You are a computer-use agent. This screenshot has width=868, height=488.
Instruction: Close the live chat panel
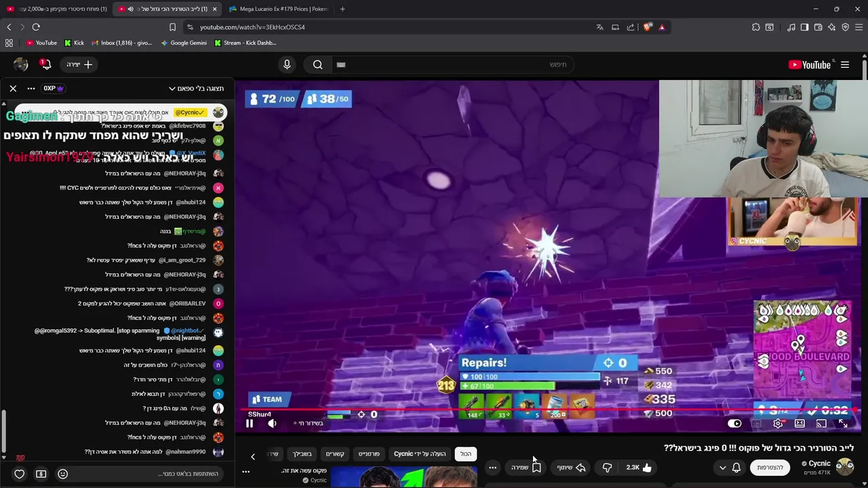[13, 88]
